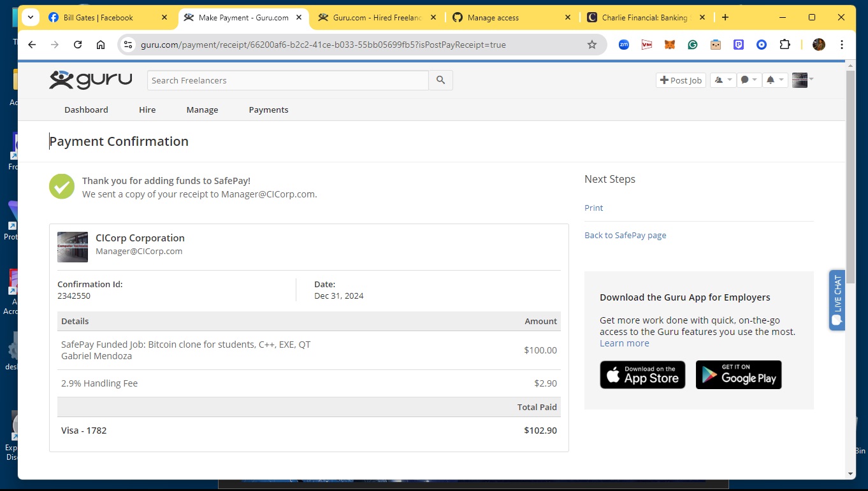868x491 pixels.
Task: Open the Manage menu
Action: coord(202,110)
